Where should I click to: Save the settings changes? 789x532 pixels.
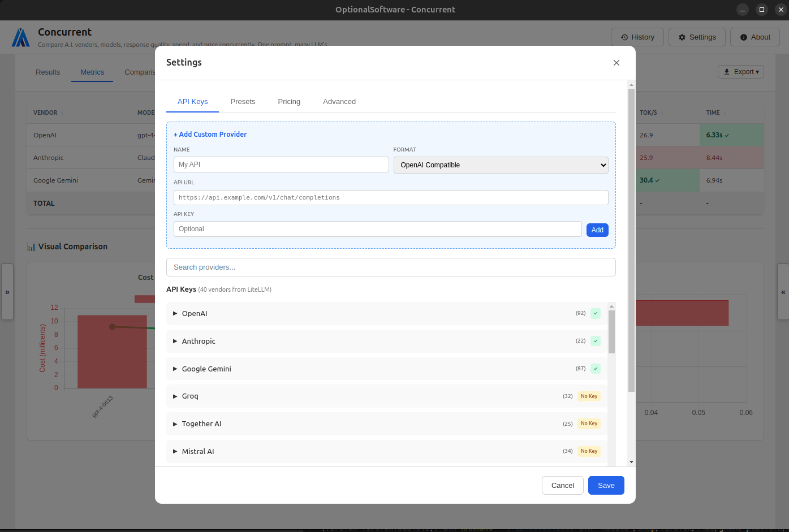(606, 485)
